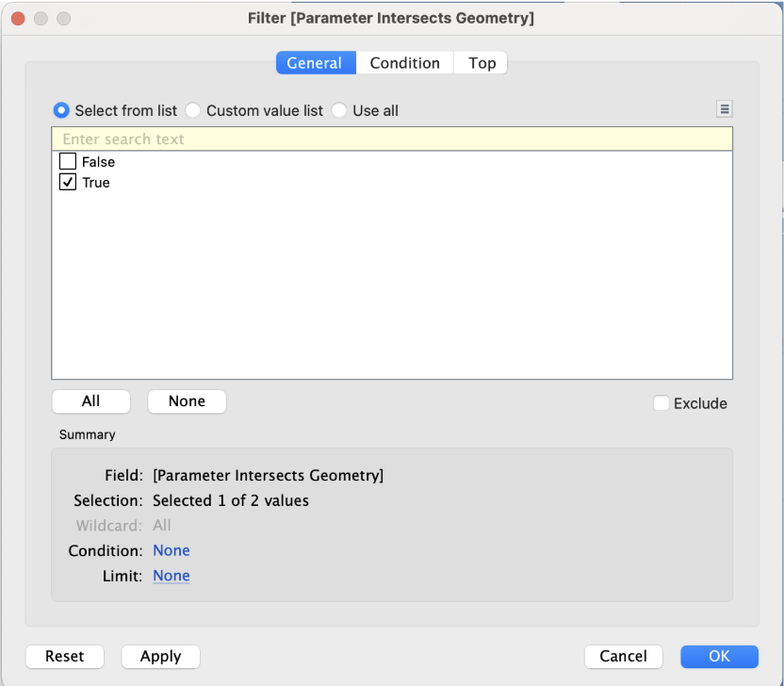Go to the Top tab
This screenshot has height=686, width=784.
(482, 63)
